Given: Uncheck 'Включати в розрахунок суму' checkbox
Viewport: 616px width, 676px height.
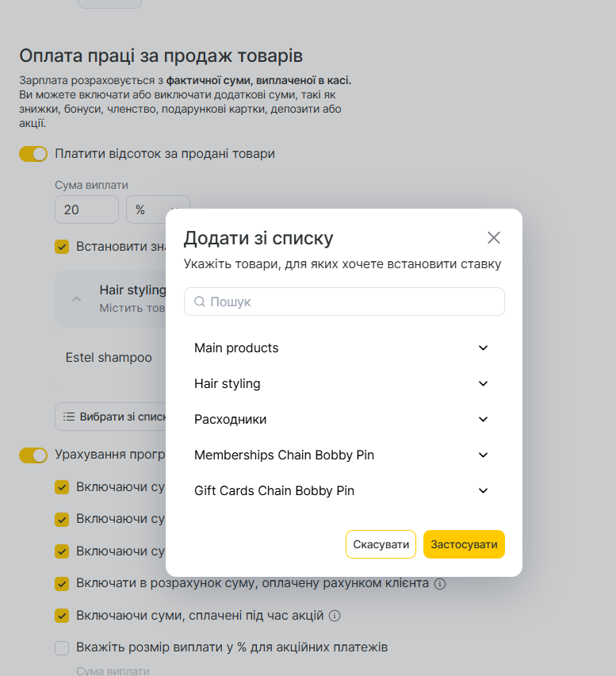Looking at the screenshot, I should coord(62,584).
